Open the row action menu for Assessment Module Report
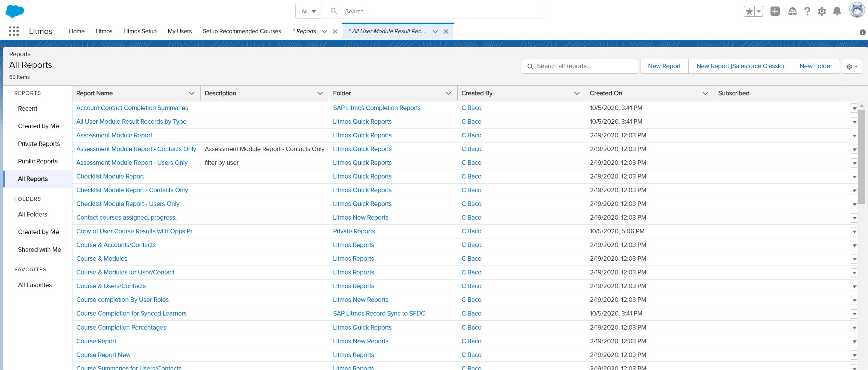The height and width of the screenshot is (370, 868). (854, 135)
